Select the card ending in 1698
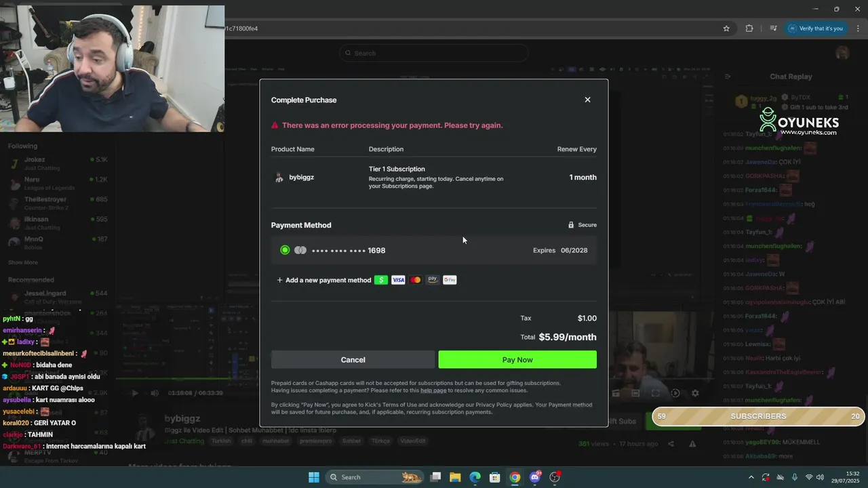Viewport: 868px width, 488px height. click(x=434, y=250)
